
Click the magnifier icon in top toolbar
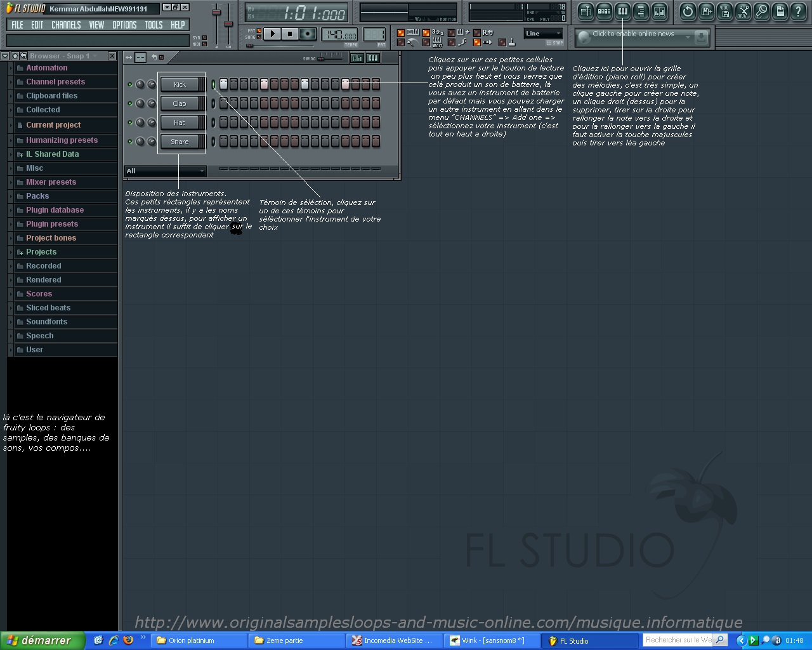pos(761,11)
